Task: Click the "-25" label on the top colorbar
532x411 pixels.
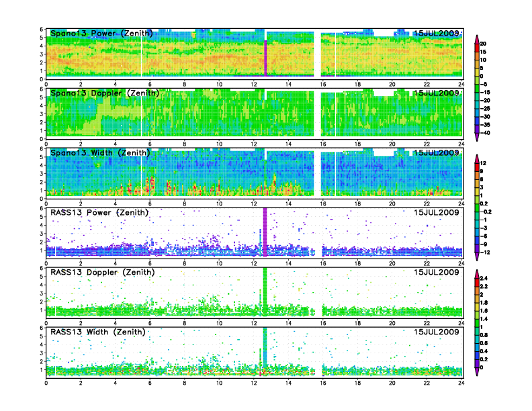Action: pos(485,109)
